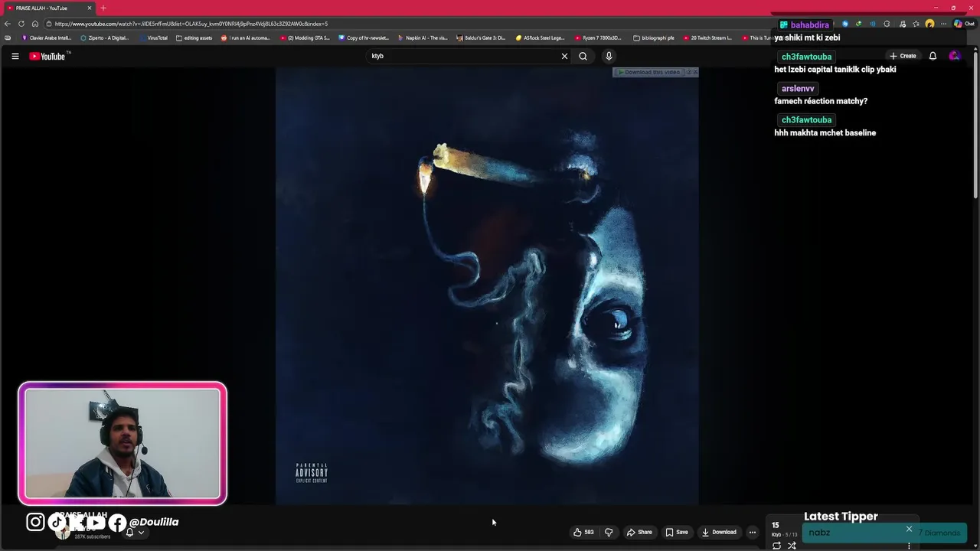Viewport: 980px width, 551px height.
Task: Toggle playlist loop
Action: point(776,546)
